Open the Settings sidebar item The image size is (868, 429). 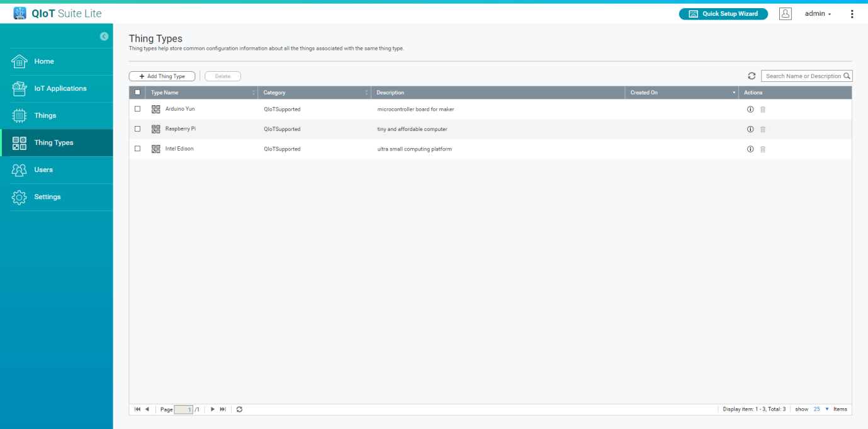point(47,197)
